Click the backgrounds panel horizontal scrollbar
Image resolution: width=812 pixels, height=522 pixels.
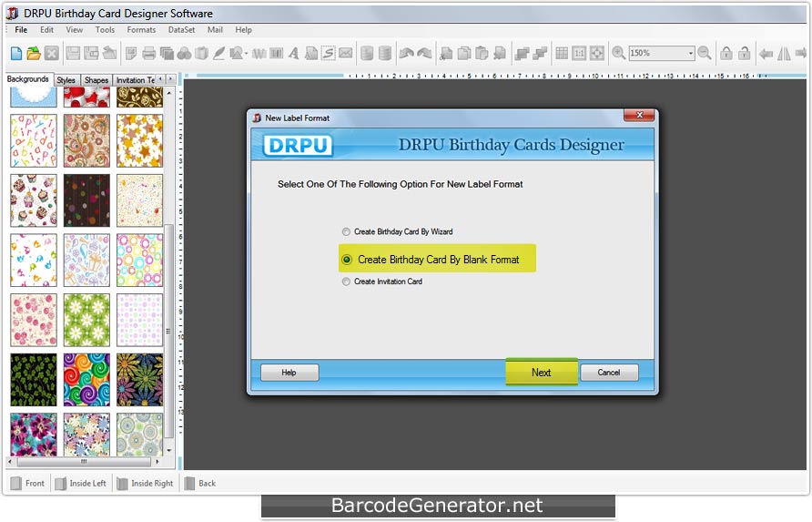(84, 461)
